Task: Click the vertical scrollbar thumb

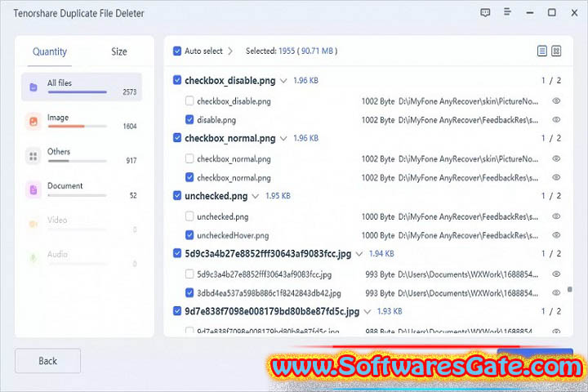Action: [570, 289]
